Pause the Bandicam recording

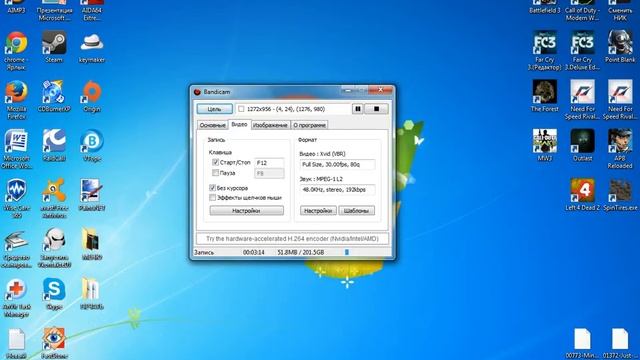[x=358, y=109]
